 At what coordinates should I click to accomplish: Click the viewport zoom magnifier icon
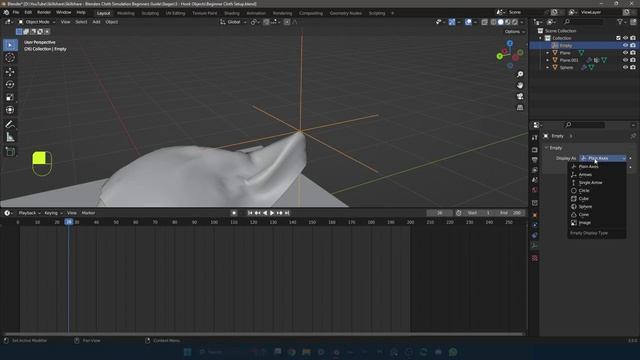tap(520, 74)
